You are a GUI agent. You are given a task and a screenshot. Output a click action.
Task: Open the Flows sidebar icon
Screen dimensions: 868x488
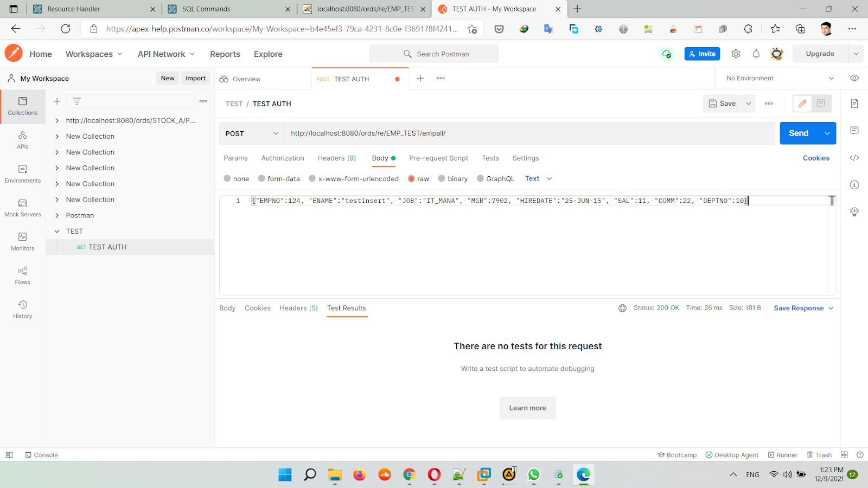pyautogui.click(x=22, y=275)
